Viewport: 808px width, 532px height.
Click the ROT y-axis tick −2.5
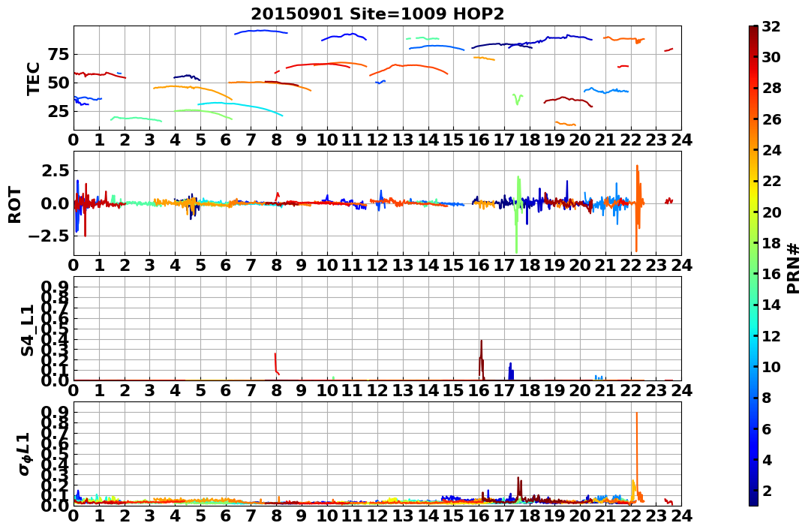tap(49, 236)
